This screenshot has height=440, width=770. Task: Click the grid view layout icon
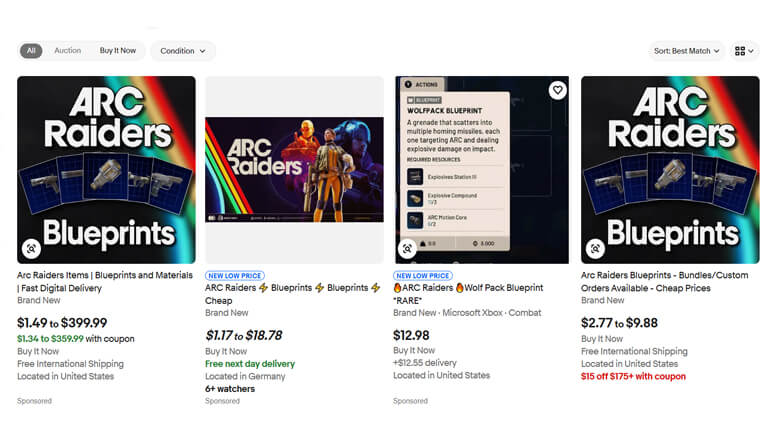(x=744, y=51)
